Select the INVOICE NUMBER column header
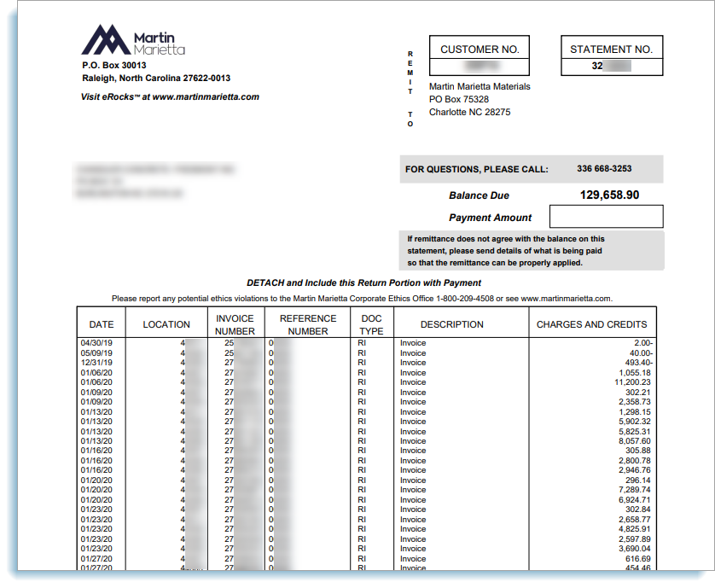Viewport: 715px width, 588px height. click(x=235, y=324)
